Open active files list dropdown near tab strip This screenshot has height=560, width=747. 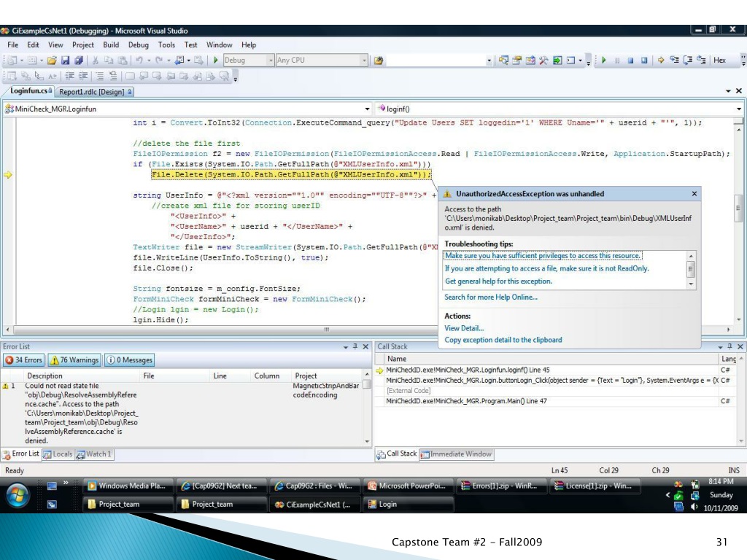(x=728, y=91)
